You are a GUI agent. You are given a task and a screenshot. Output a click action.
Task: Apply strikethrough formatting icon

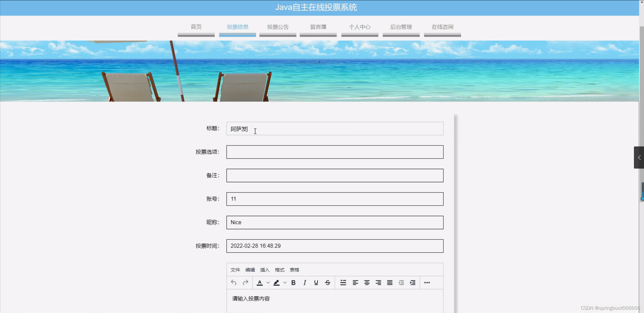[327, 283]
